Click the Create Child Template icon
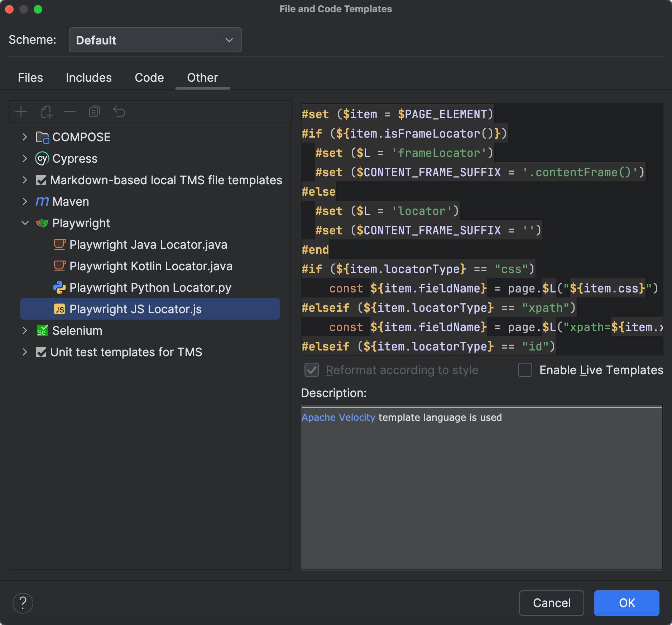The image size is (672, 625). (46, 111)
